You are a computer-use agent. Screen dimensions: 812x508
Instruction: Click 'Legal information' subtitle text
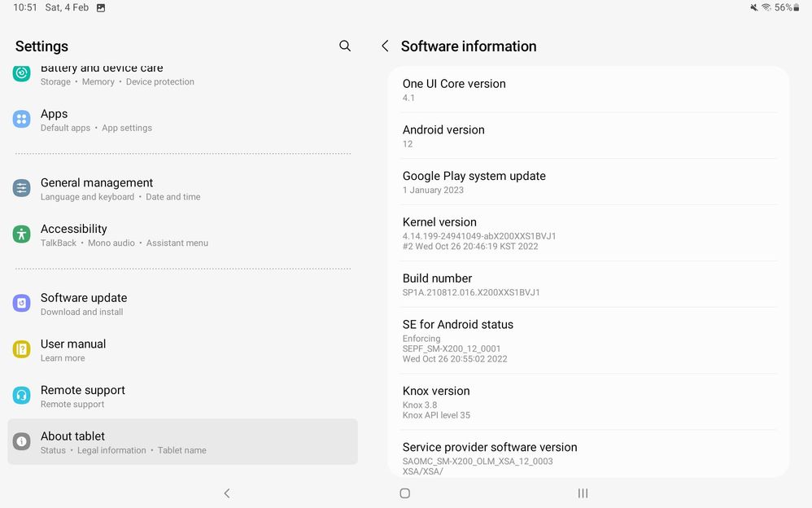point(111,450)
